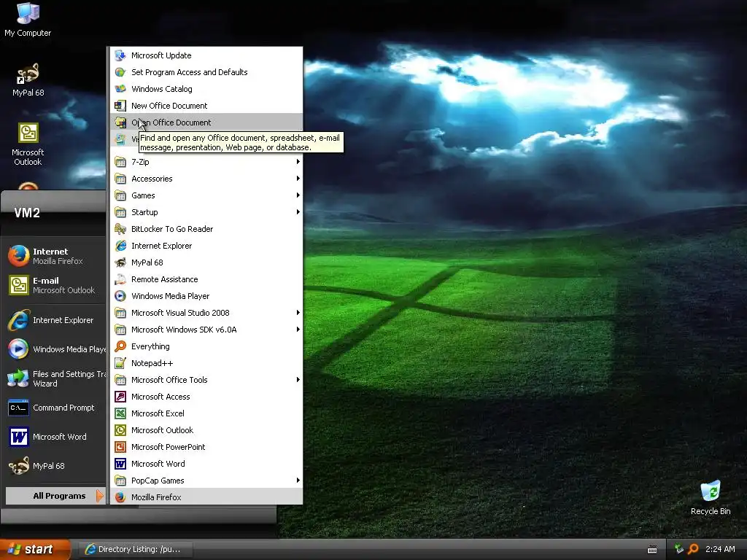
Task: Launch Microsoft PowerPoint
Action: tap(206, 447)
